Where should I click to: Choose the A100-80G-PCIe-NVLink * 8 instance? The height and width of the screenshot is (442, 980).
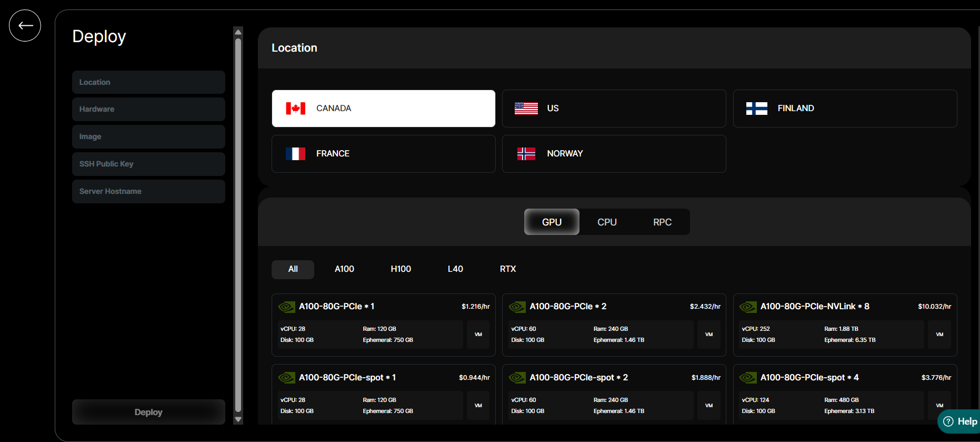[x=845, y=325]
